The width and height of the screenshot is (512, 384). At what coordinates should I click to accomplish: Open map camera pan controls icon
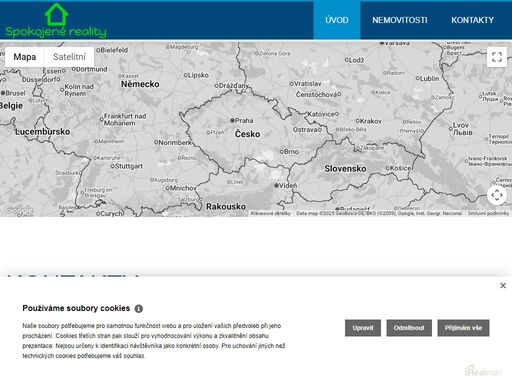point(497,195)
